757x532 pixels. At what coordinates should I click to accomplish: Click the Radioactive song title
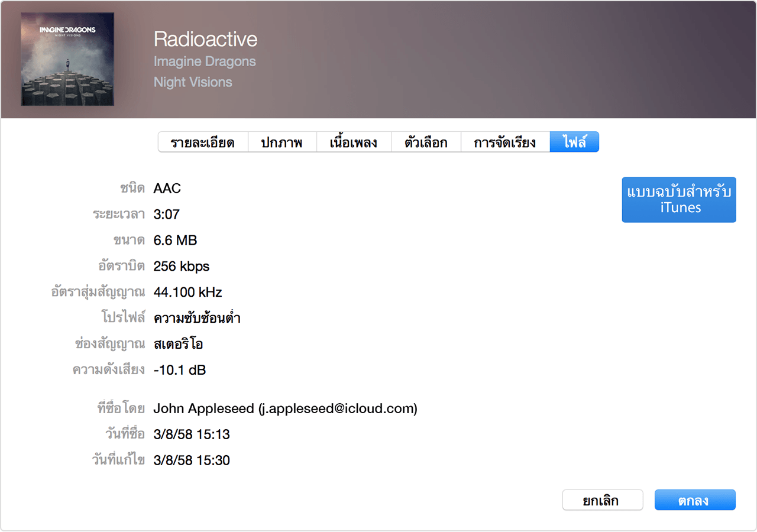point(205,40)
